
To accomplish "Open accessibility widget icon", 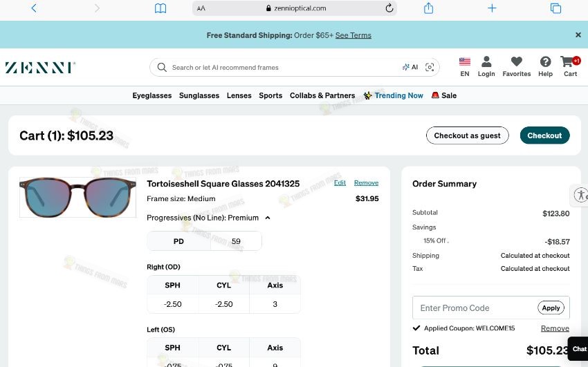I will click(580, 195).
